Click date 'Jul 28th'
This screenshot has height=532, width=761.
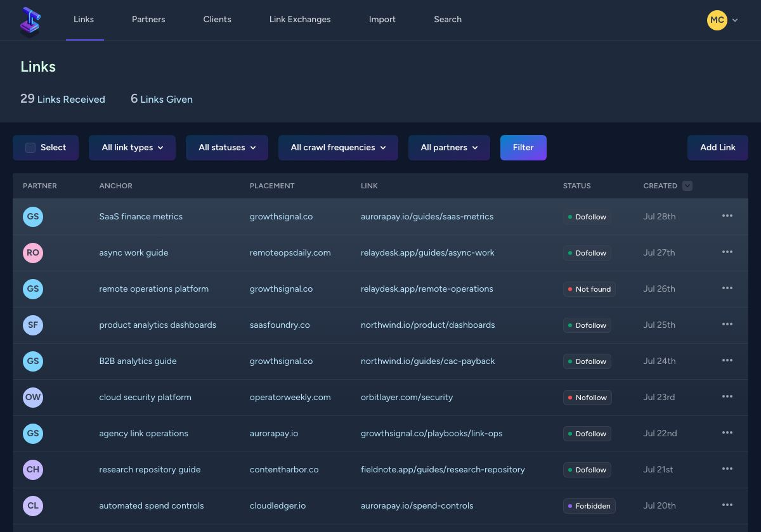click(x=660, y=216)
